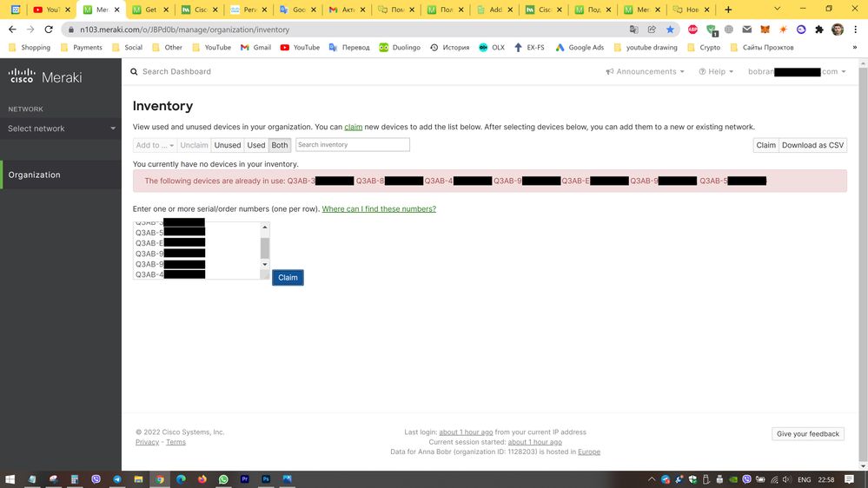Share this page via the share icon
This screenshot has height=488, width=868.
tap(653, 30)
